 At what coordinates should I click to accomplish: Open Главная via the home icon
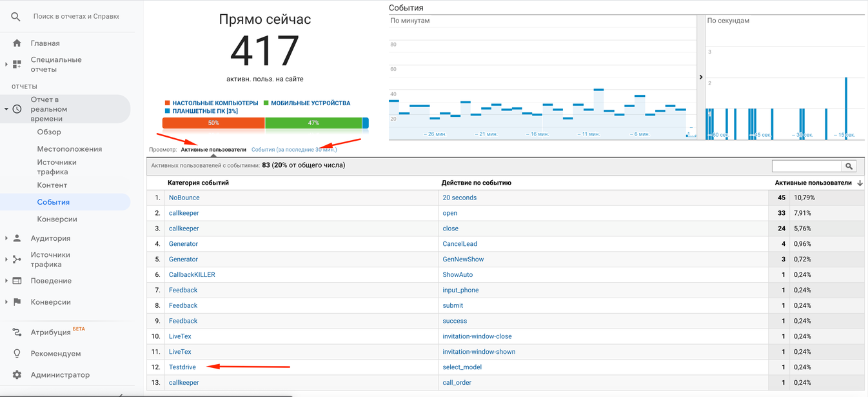[17, 43]
